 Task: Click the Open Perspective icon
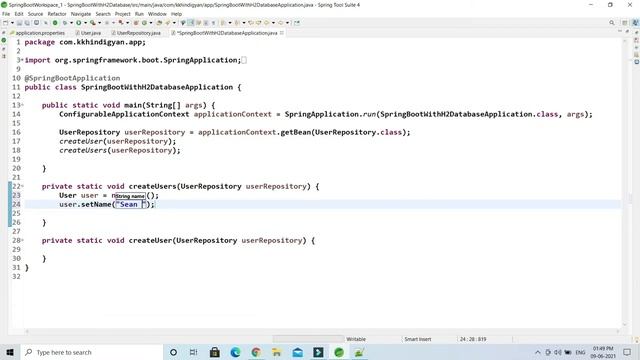click(x=624, y=23)
